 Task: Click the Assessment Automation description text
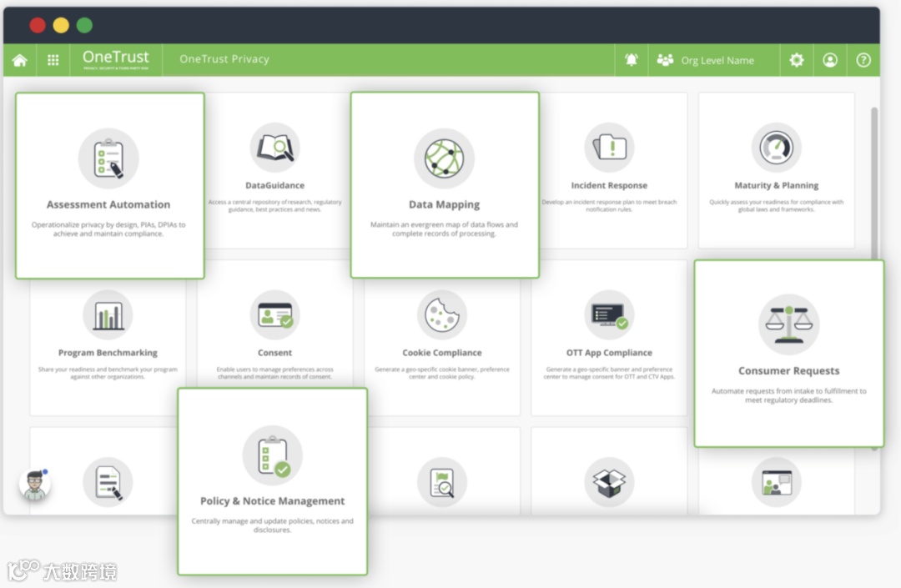[x=108, y=229]
